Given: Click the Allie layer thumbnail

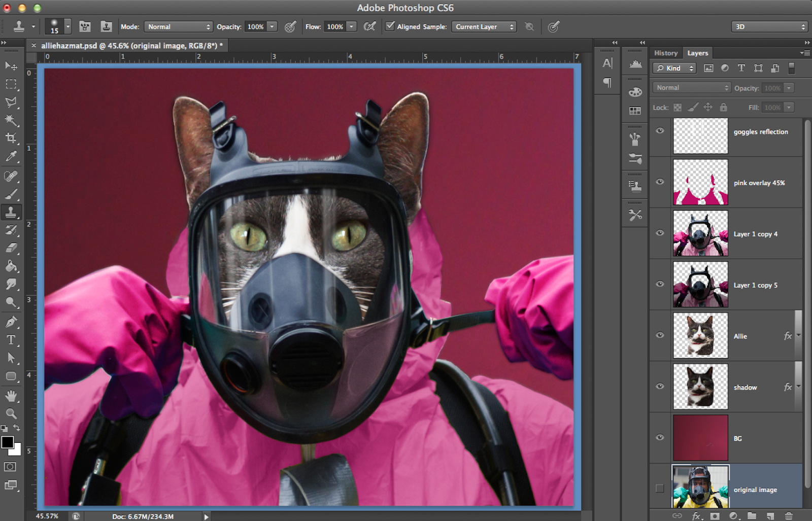Looking at the screenshot, I should pyautogui.click(x=700, y=335).
